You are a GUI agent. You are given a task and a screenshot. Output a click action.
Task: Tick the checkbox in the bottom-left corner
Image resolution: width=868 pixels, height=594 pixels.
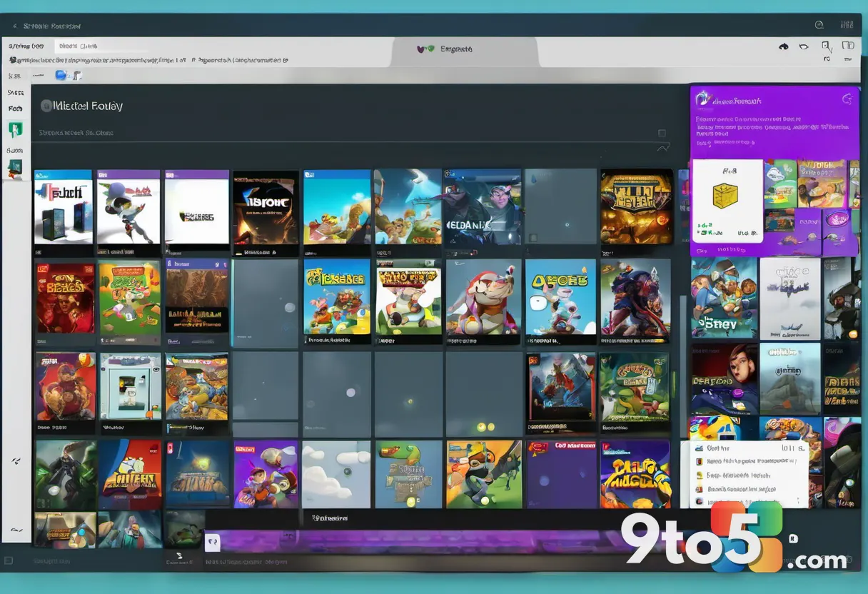[x=9, y=561]
